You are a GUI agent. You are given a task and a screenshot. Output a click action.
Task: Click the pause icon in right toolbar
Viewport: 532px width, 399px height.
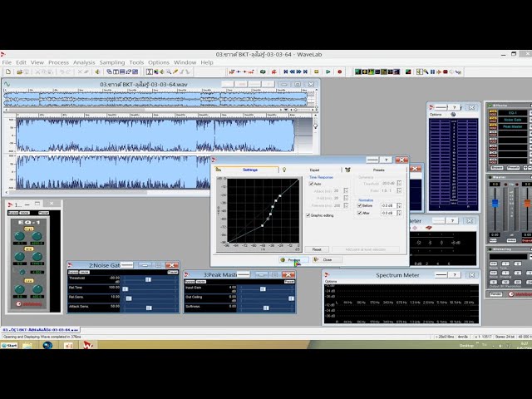[432, 72]
